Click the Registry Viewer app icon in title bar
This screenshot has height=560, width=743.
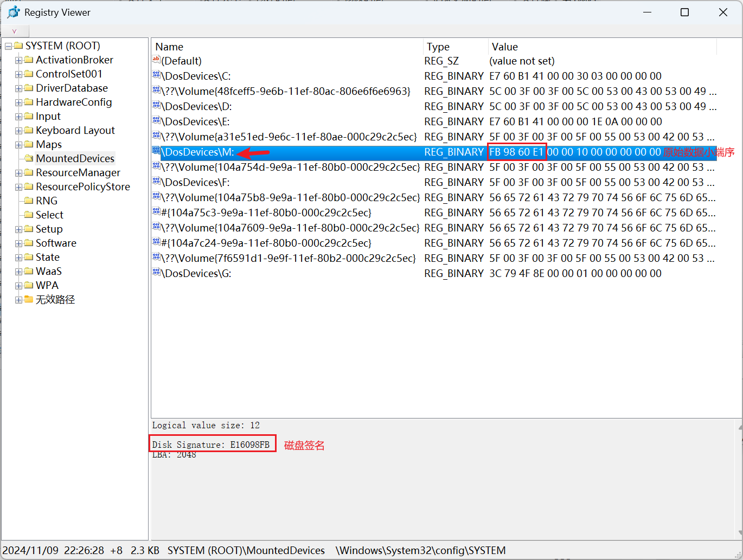(x=14, y=12)
